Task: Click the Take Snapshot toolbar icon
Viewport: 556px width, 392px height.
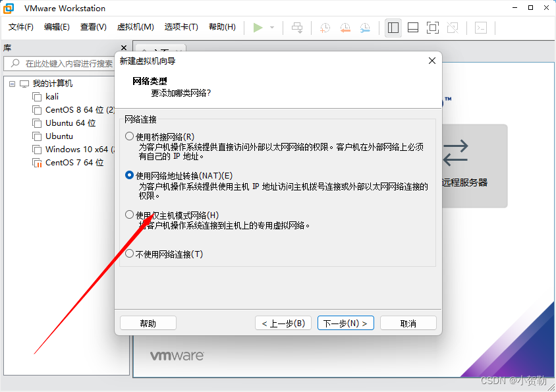Action: click(x=325, y=28)
